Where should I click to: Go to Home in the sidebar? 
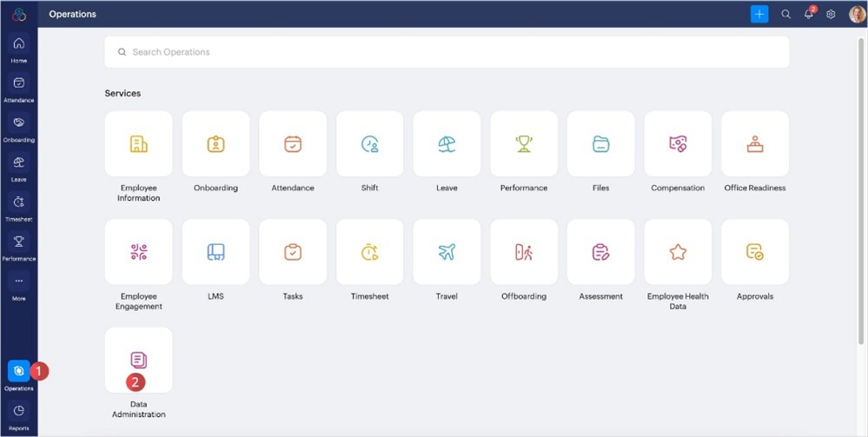[18, 49]
